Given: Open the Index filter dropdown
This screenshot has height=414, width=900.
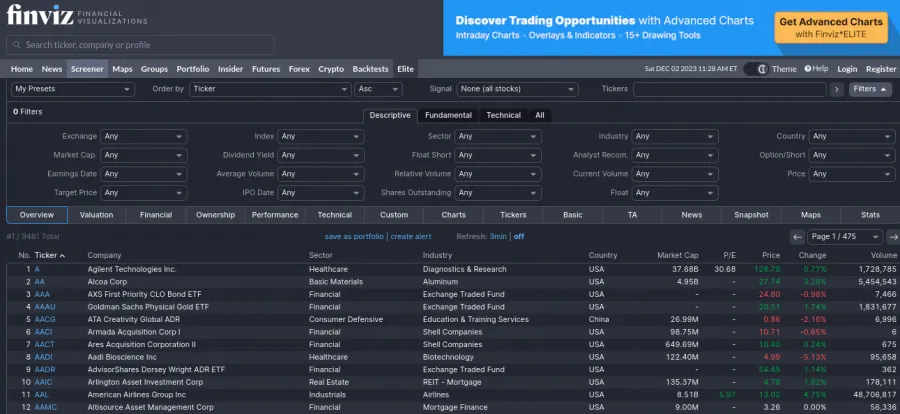Looking at the screenshot, I should [321, 137].
